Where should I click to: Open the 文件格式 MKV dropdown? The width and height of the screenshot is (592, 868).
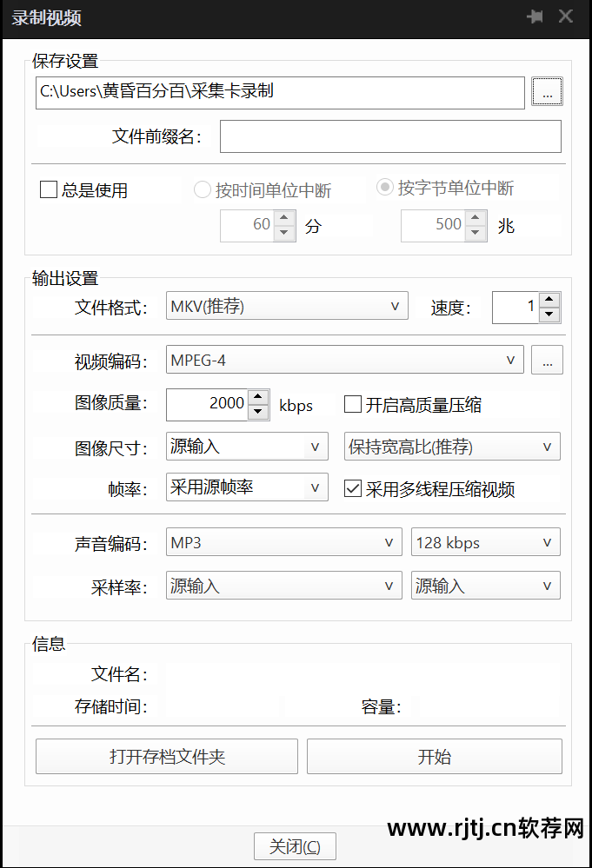[x=287, y=306]
